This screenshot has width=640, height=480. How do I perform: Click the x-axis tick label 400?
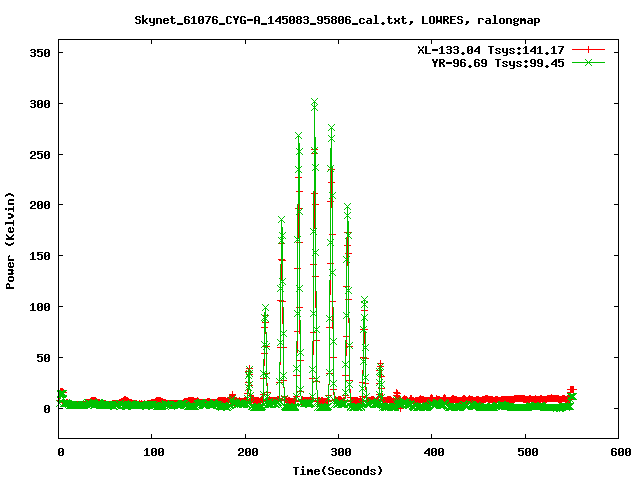point(432,453)
